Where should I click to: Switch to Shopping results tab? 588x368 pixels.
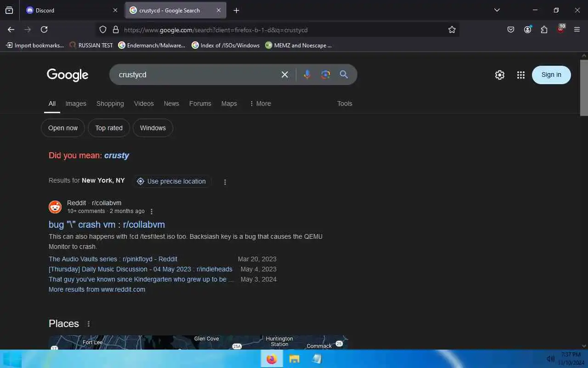110,103
